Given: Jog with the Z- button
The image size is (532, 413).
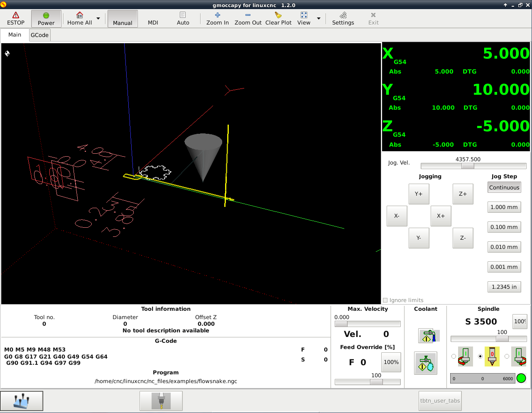Looking at the screenshot, I should (463, 238).
